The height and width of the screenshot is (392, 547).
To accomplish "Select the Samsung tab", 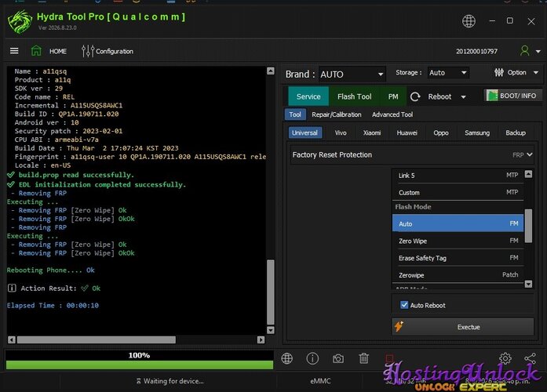I will click(477, 132).
